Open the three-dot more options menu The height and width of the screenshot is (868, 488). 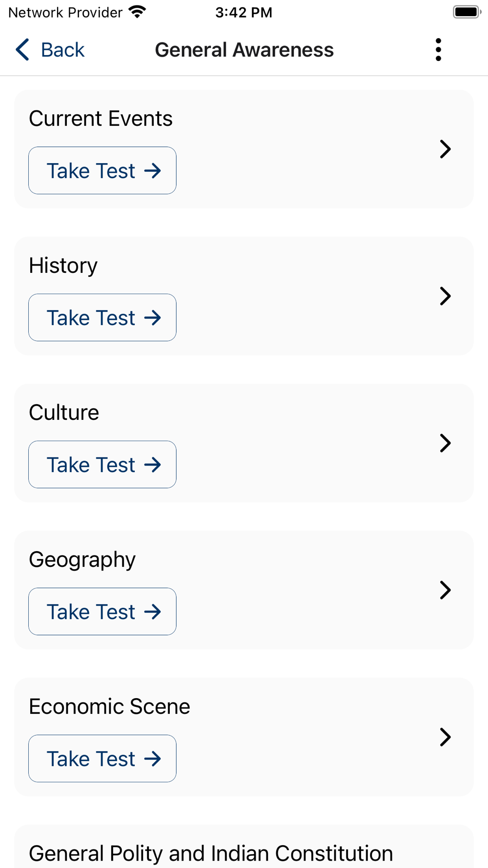point(438,50)
